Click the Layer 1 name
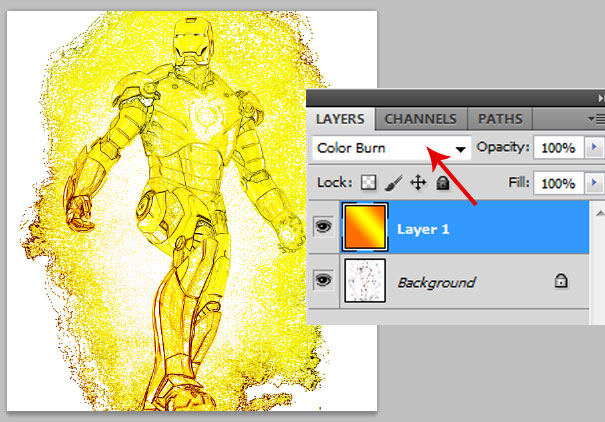Screen dimensions: 605x422 point(423,229)
